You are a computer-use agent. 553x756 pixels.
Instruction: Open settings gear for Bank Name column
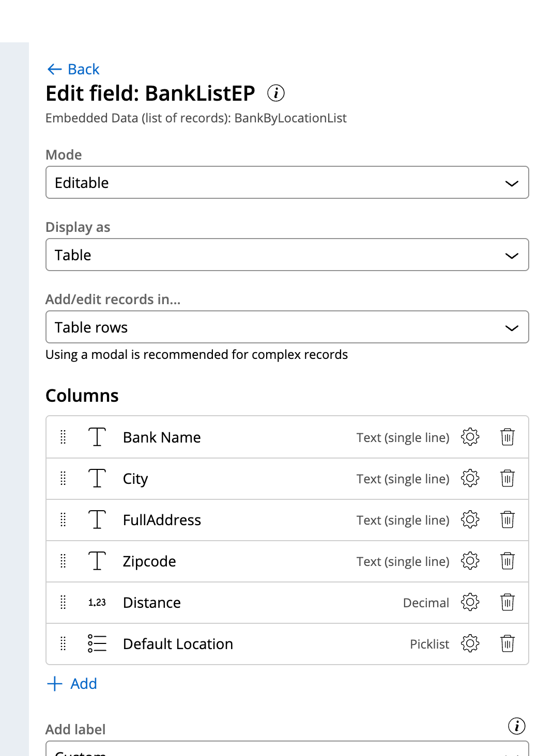point(470,437)
